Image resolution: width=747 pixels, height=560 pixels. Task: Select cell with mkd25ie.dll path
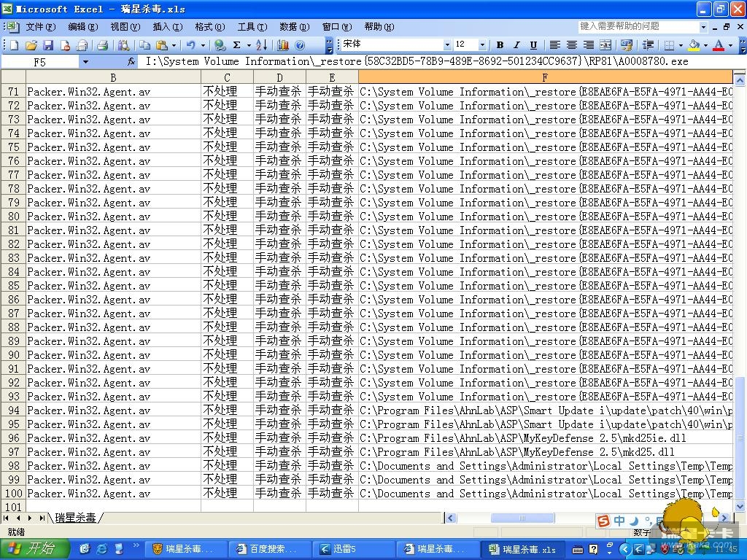click(x=546, y=438)
